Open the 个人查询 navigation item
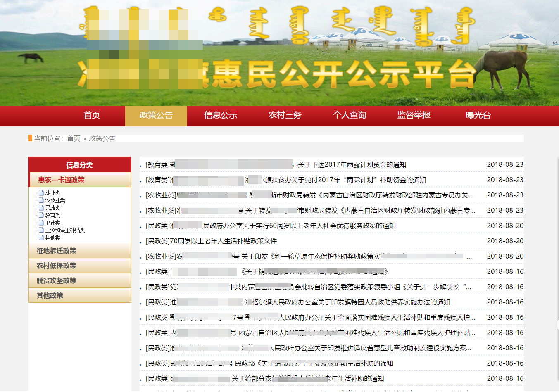The height and width of the screenshot is (392, 559). coord(350,115)
